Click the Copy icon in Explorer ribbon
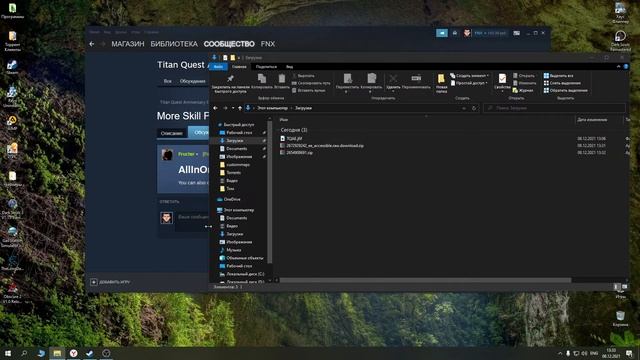640x360 pixels. tap(262, 78)
